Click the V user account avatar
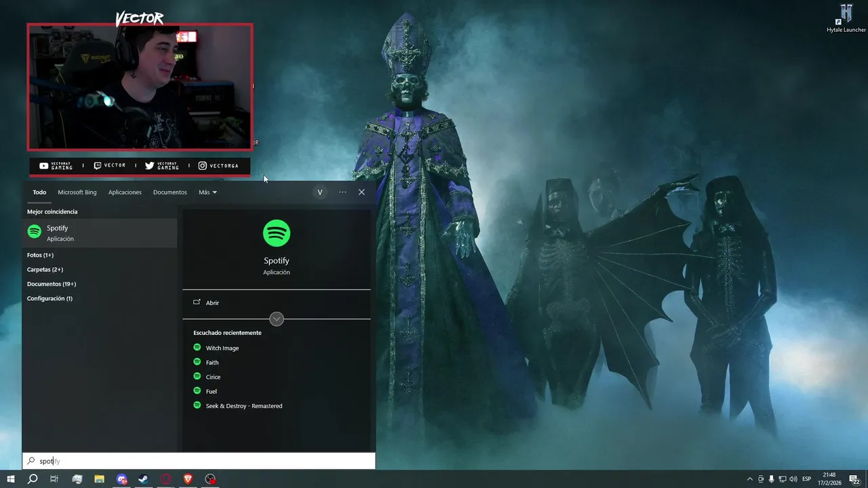Viewport: 868px width, 488px height. click(x=320, y=192)
